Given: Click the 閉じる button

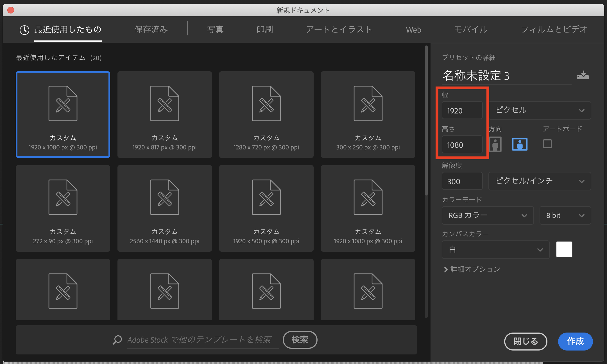Looking at the screenshot, I should (526, 341).
